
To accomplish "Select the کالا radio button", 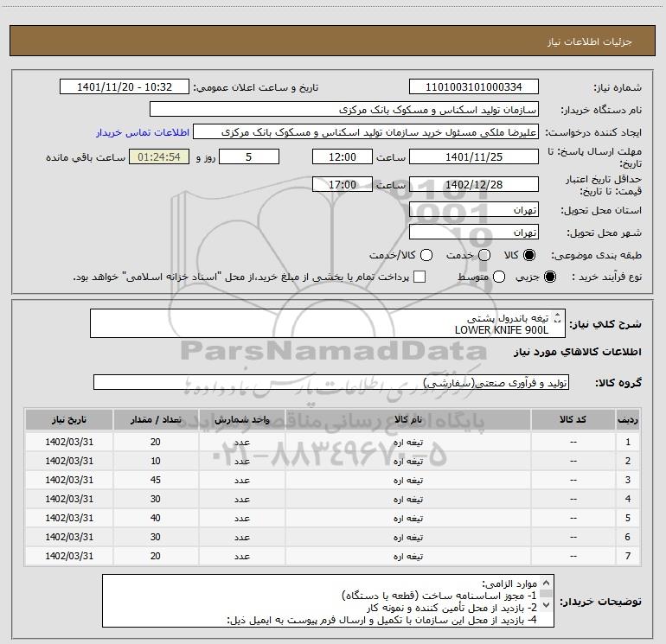I will (529, 255).
